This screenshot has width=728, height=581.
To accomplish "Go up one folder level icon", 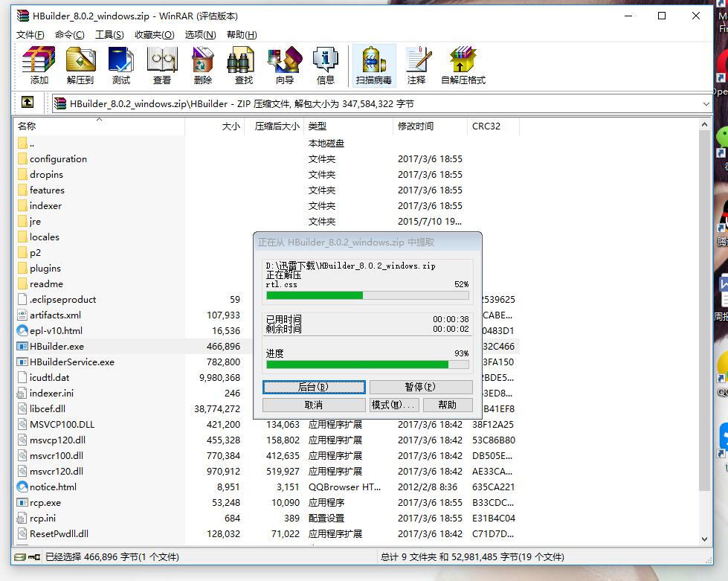I will coord(28,103).
